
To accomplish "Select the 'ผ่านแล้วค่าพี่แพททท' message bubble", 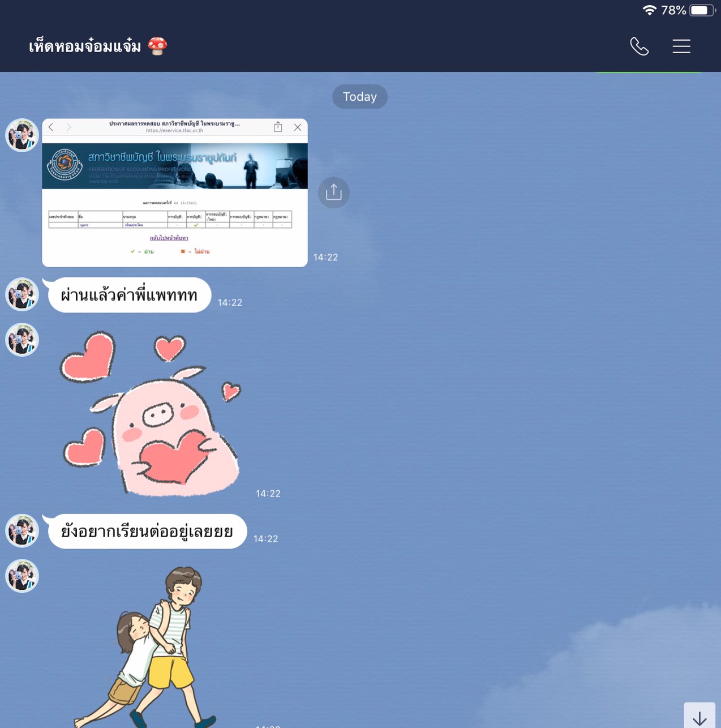I will [x=130, y=295].
